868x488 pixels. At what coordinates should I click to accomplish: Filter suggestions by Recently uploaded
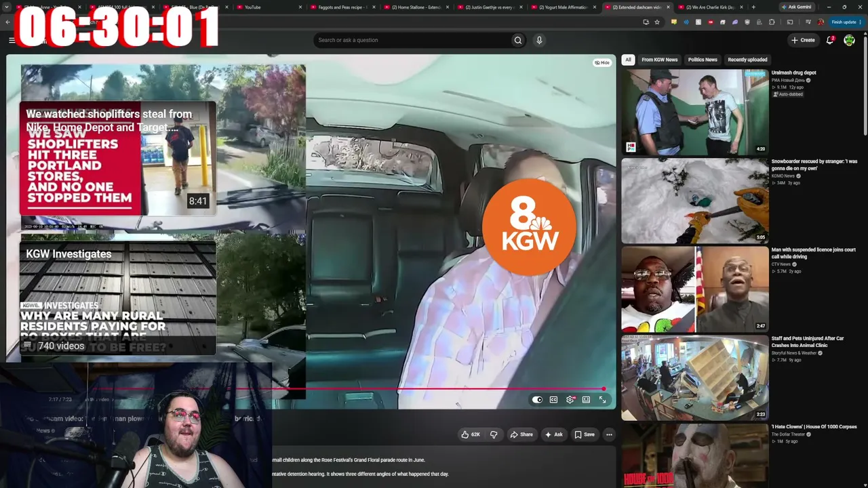(747, 60)
